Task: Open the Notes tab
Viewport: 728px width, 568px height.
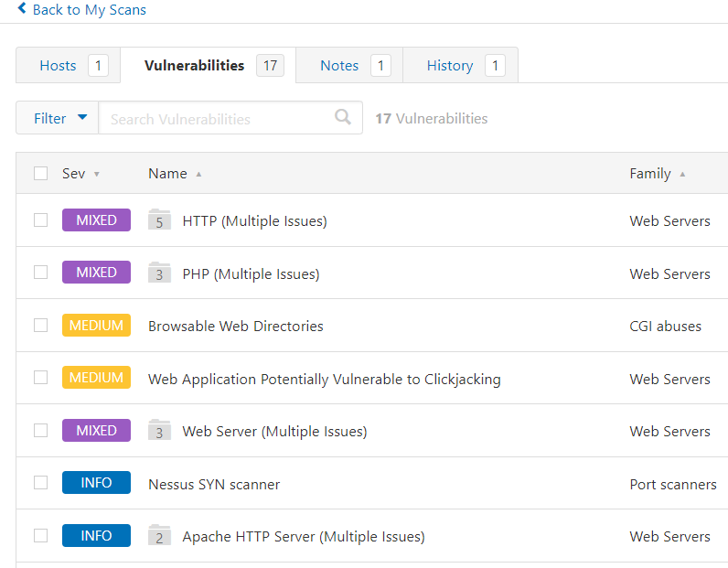Action: click(x=349, y=66)
